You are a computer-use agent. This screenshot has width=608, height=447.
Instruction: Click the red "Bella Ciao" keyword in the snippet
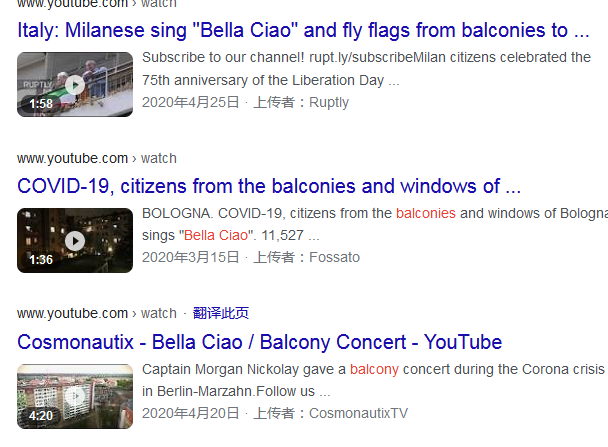click(215, 236)
